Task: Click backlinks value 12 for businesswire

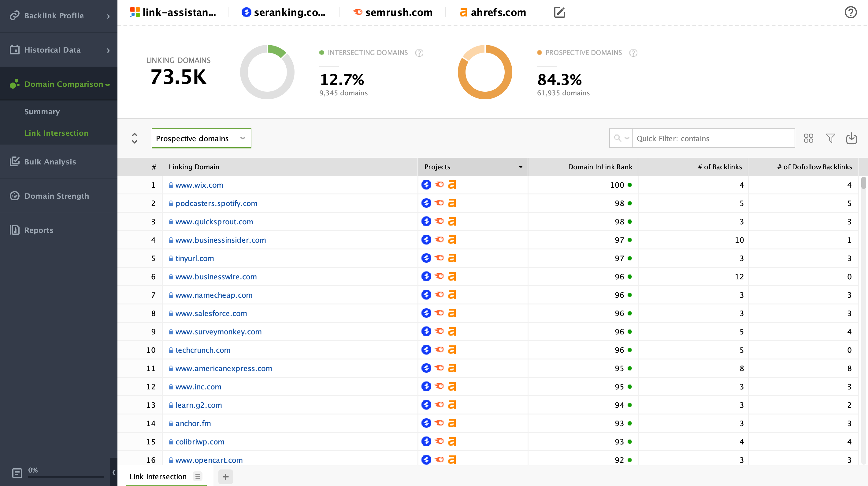Action: click(739, 277)
